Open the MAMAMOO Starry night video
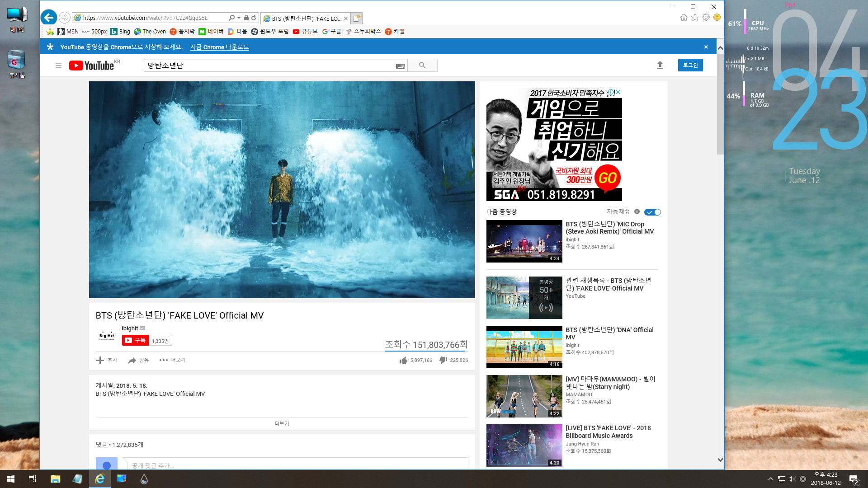Image resolution: width=868 pixels, height=488 pixels. [x=524, y=396]
